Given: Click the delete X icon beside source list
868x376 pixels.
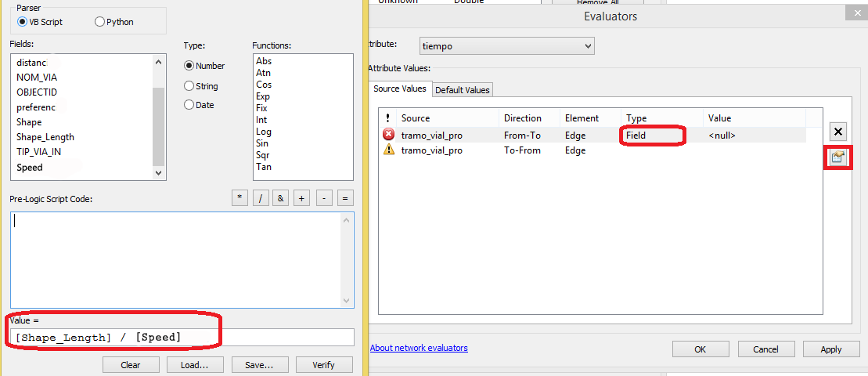Looking at the screenshot, I should coord(837,132).
